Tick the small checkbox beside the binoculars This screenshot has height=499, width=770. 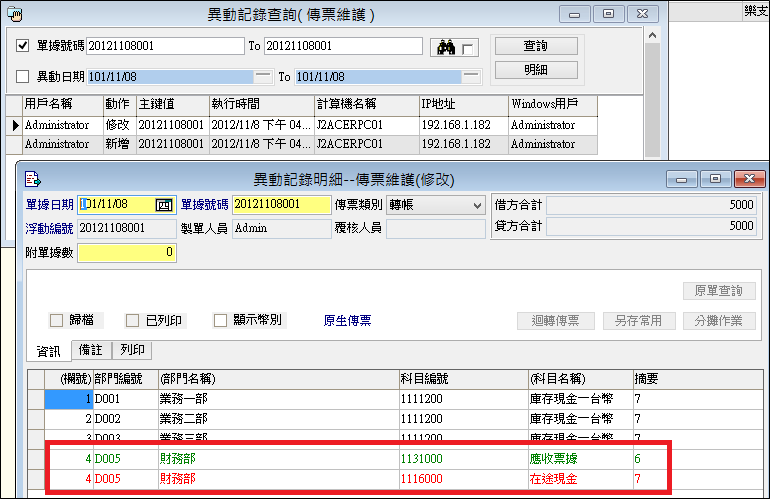(468, 48)
